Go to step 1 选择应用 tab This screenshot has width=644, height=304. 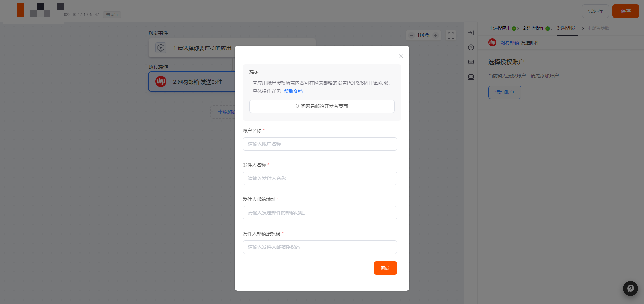[502, 28]
